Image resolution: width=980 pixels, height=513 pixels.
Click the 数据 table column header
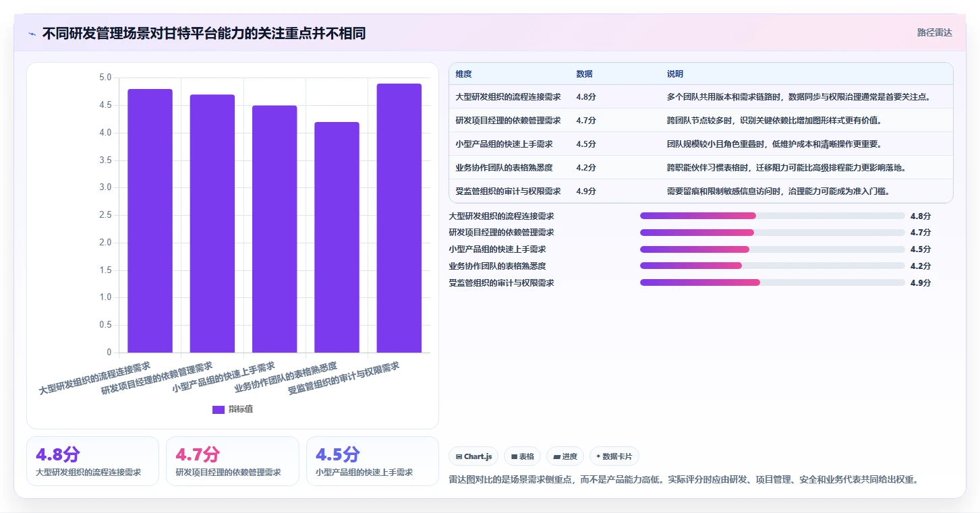coord(584,74)
